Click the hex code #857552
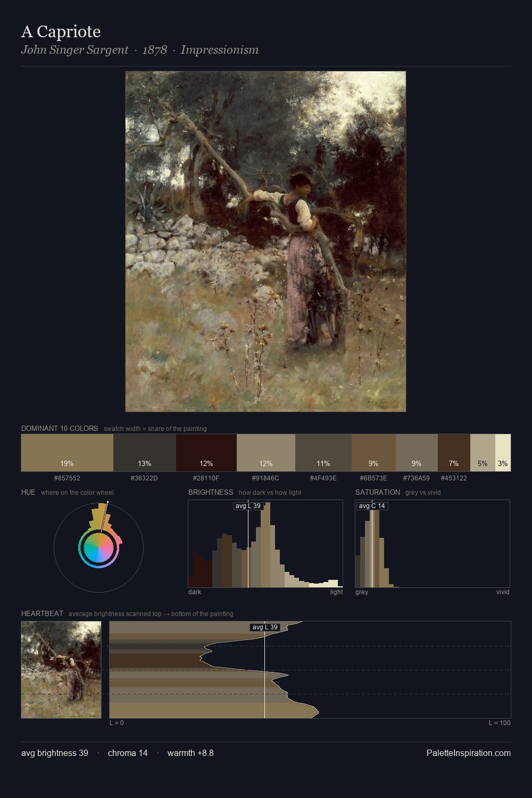 click(x=67, y=478)
